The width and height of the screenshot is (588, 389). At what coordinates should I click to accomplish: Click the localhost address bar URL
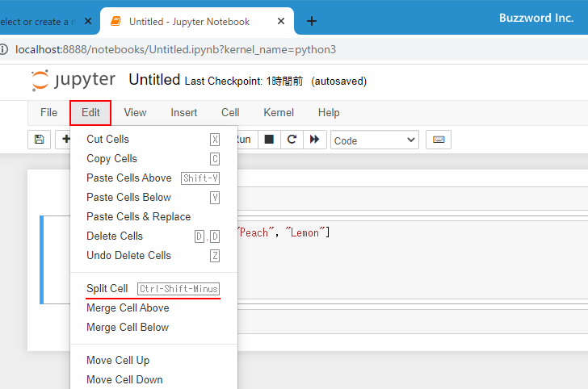pyautogui.click(x=175, y=49)
